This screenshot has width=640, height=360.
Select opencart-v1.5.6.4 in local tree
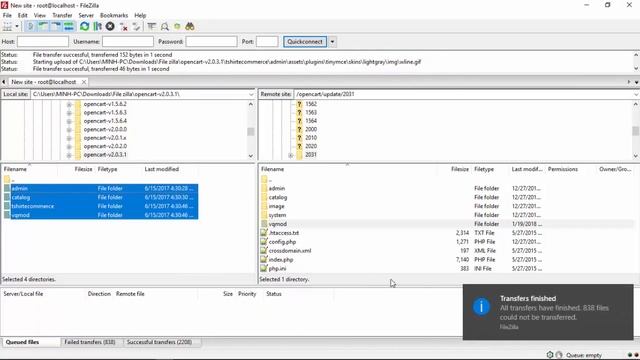(x=105, y=121)
